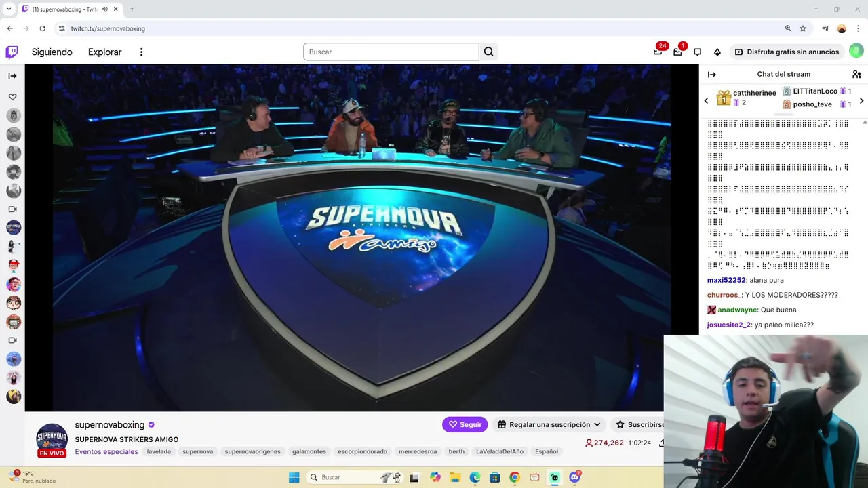Screen dimensions: 868x488
Task: Open Discord from the taskbar
Action: 575,477
